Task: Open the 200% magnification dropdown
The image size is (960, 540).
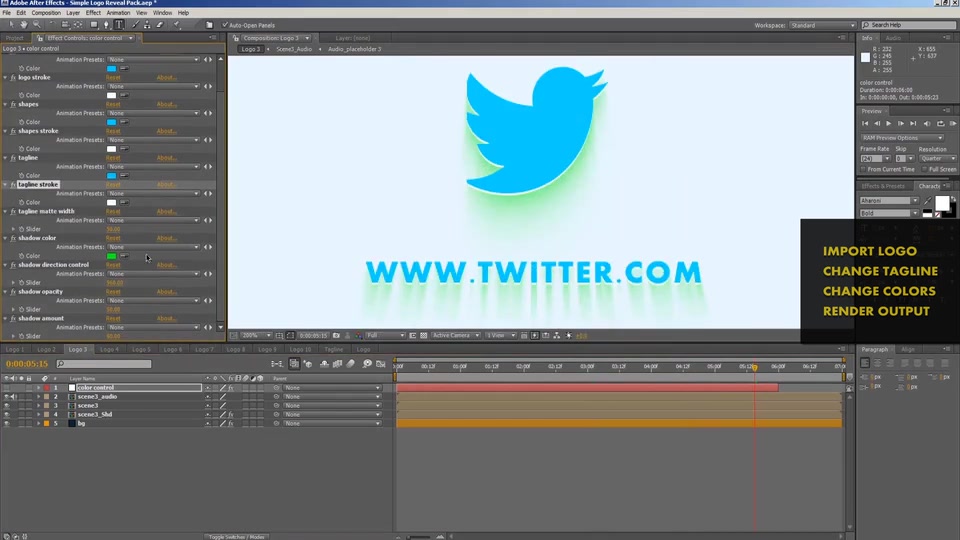Action: coord(256,336)
